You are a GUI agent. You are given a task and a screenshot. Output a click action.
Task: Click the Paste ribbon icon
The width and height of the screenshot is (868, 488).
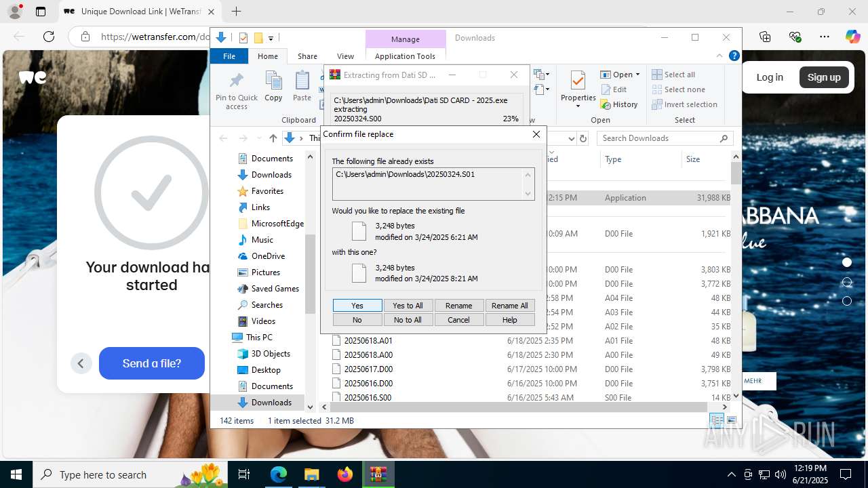[x=302, y=87]
